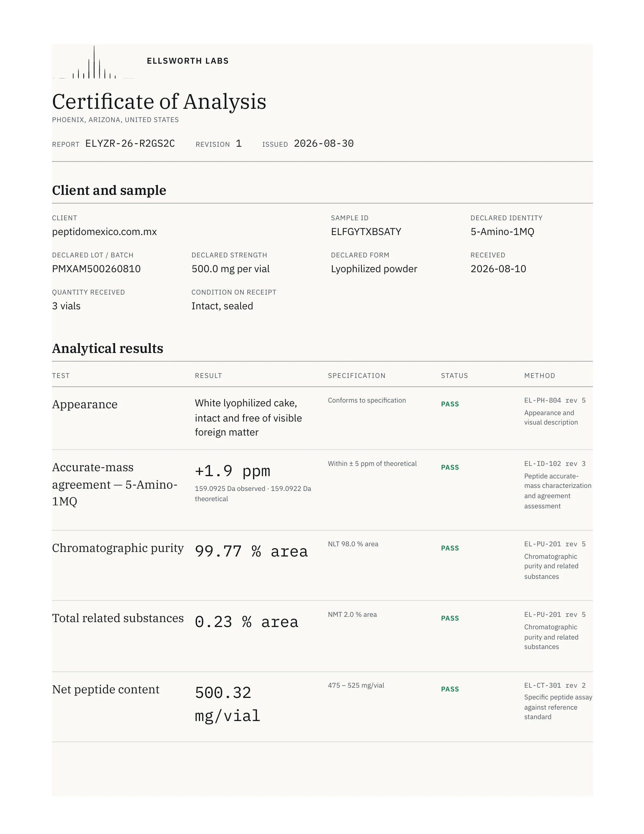
Task: Select client peptidomexico.com.mx
Action: pos(105,232)
